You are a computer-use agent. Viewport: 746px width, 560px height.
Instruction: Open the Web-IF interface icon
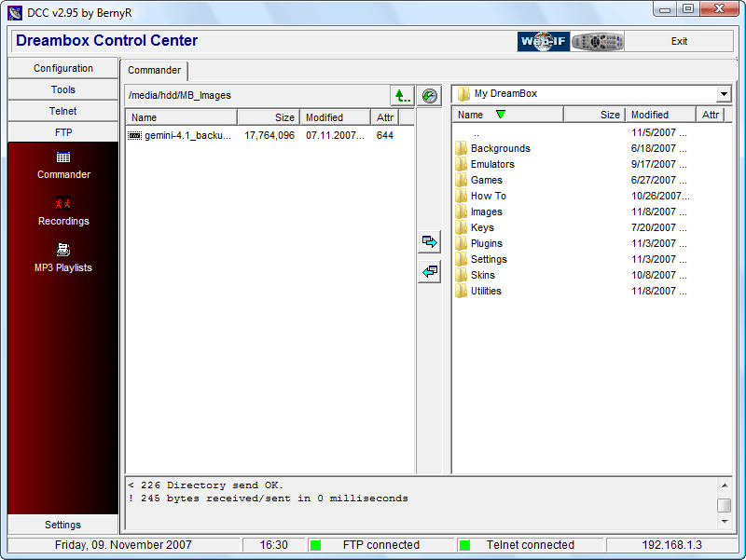pyautogui.click(x=544, y=41)
